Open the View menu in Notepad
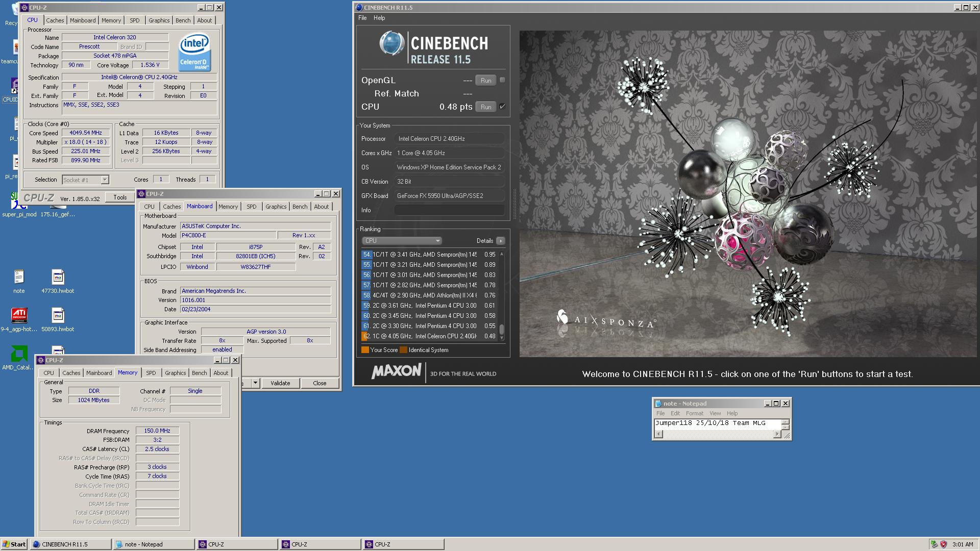 click(715, 413)
